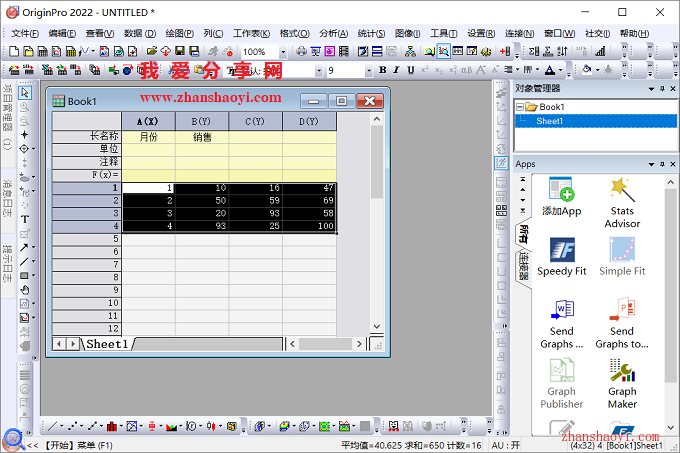Open the Apps panel menu arrow

tap(651, 164)
